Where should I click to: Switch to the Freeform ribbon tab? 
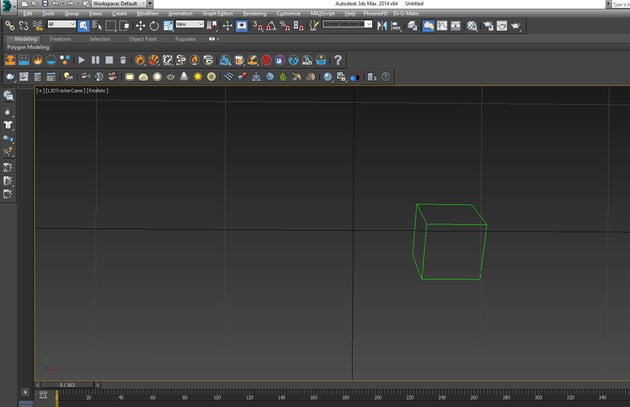tap(60, 39)
